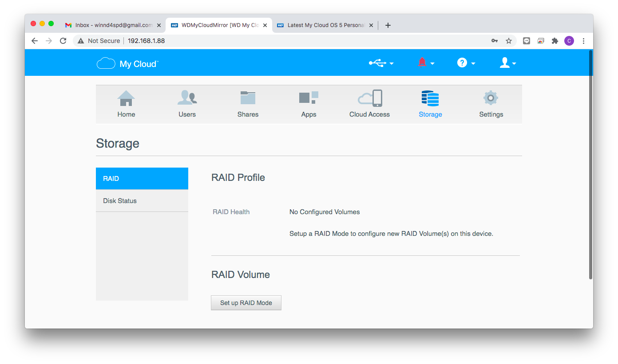Click the Setup a RAID Mode instruction text
The image size is (618, 364).
pyautogui.click(x=391, y=234)
